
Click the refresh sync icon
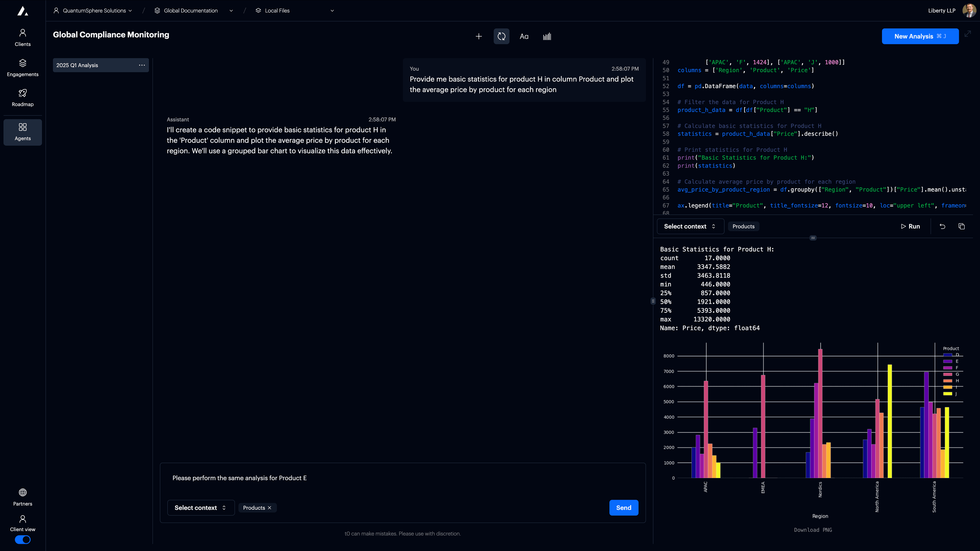501,36
